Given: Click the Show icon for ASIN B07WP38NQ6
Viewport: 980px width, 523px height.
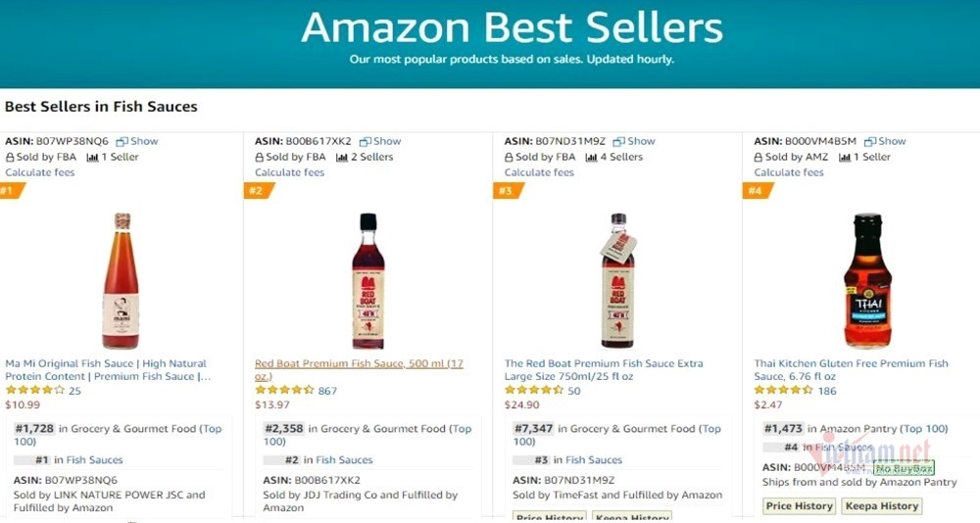Looking at the screenshot, I should (122, 141).
